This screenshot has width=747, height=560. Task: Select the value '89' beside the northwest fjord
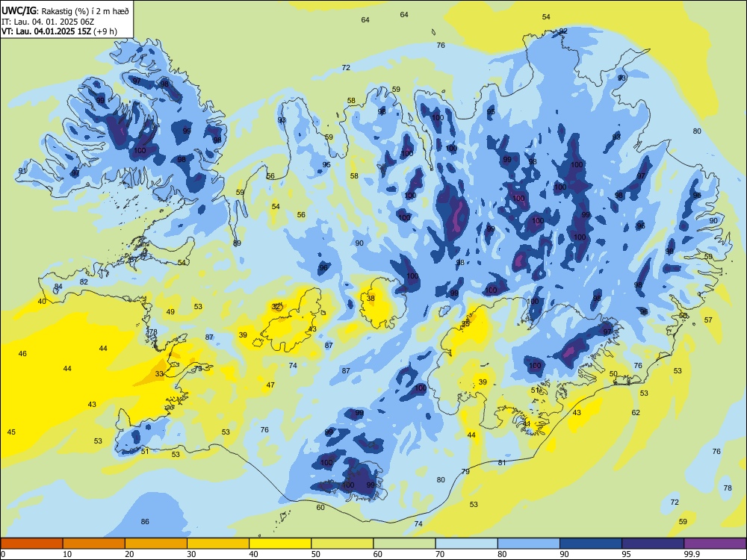pos(237,243)
